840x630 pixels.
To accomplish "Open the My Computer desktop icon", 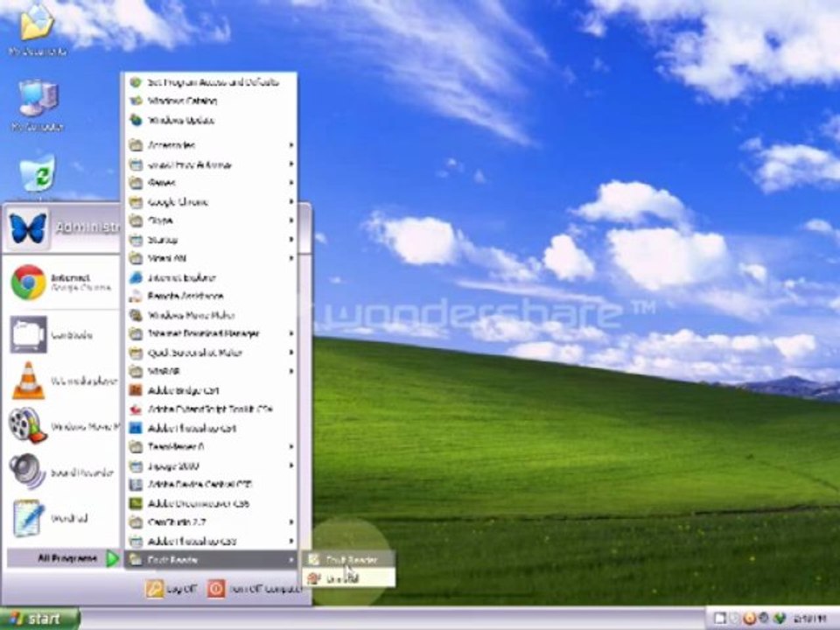I will coord(38,106).
